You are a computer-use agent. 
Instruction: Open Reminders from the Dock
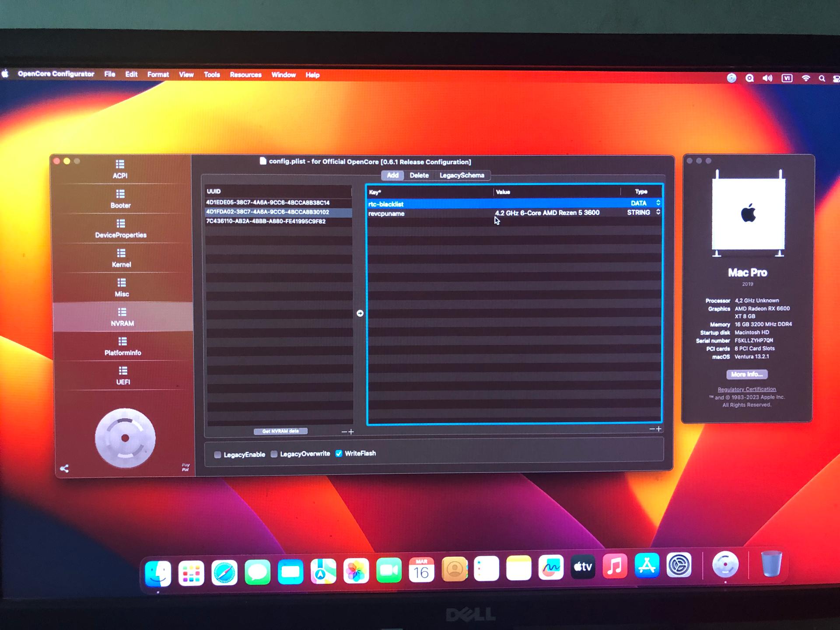click(486, 569)
